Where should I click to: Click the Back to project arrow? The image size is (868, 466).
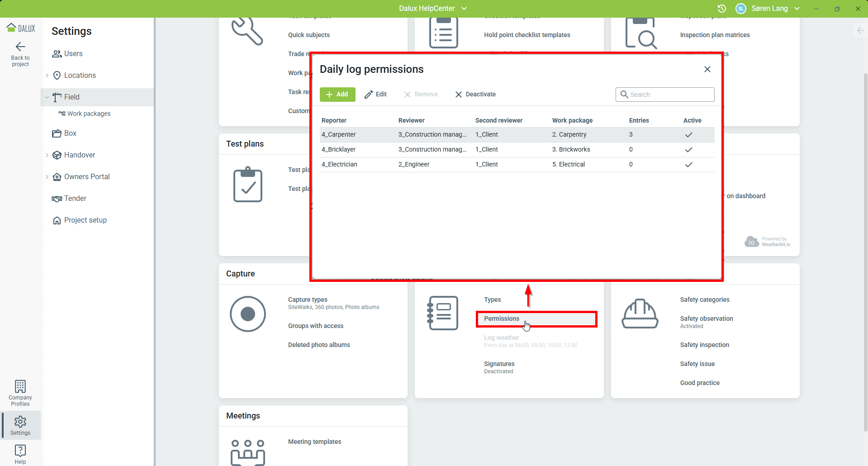[20, 47]
